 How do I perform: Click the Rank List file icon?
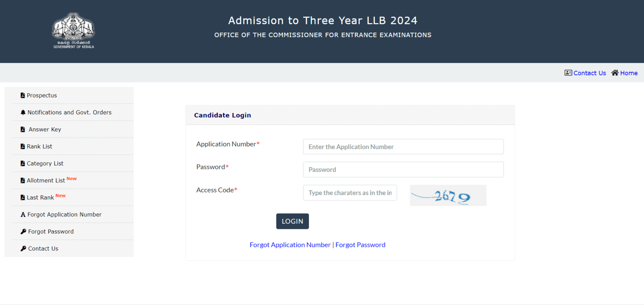click(x=23, y=146)
